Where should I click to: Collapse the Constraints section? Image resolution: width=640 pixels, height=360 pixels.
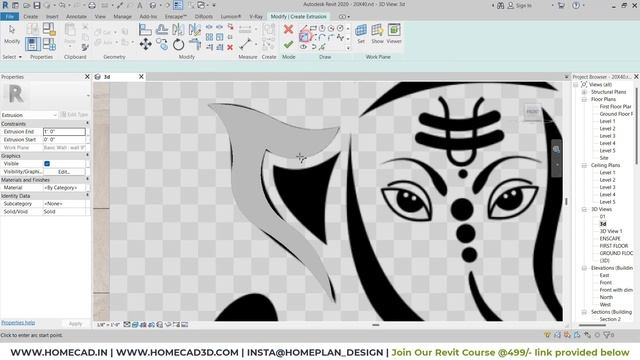[x=87, y=123]
